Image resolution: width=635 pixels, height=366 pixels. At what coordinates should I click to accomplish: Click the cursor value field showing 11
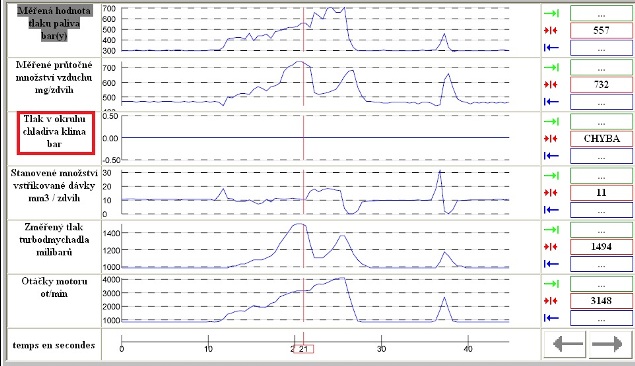[x=601, y=193]
